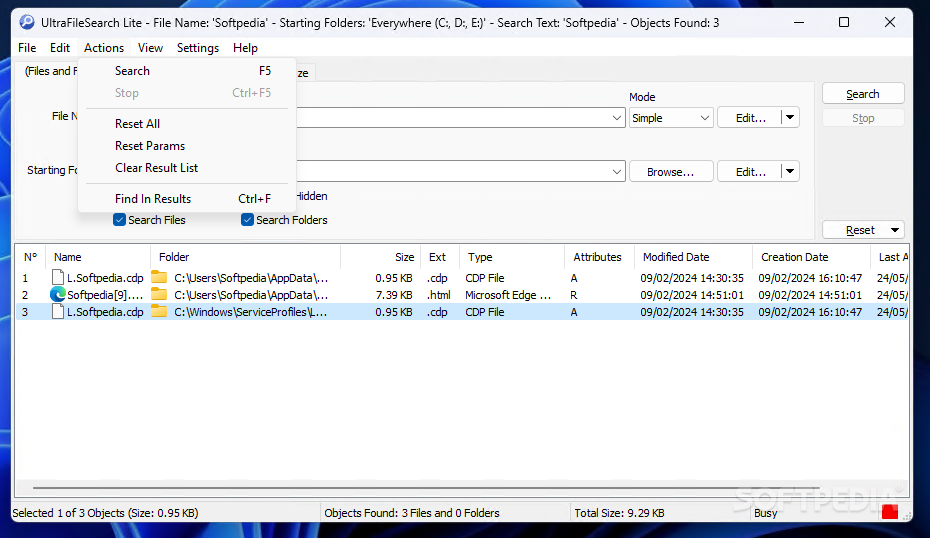This screenshot has width=930, height=538.
Task: Choose Find In Results menu entry
Action: pos(187,199)
